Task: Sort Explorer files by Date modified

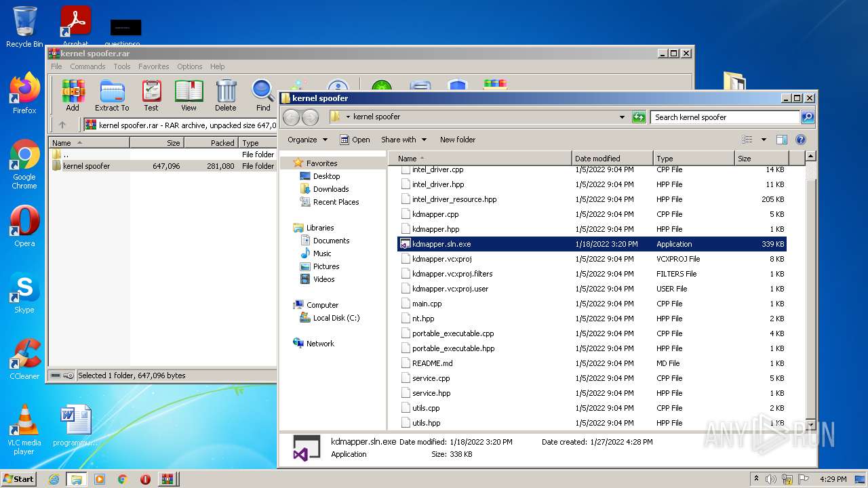Action: 612,159
